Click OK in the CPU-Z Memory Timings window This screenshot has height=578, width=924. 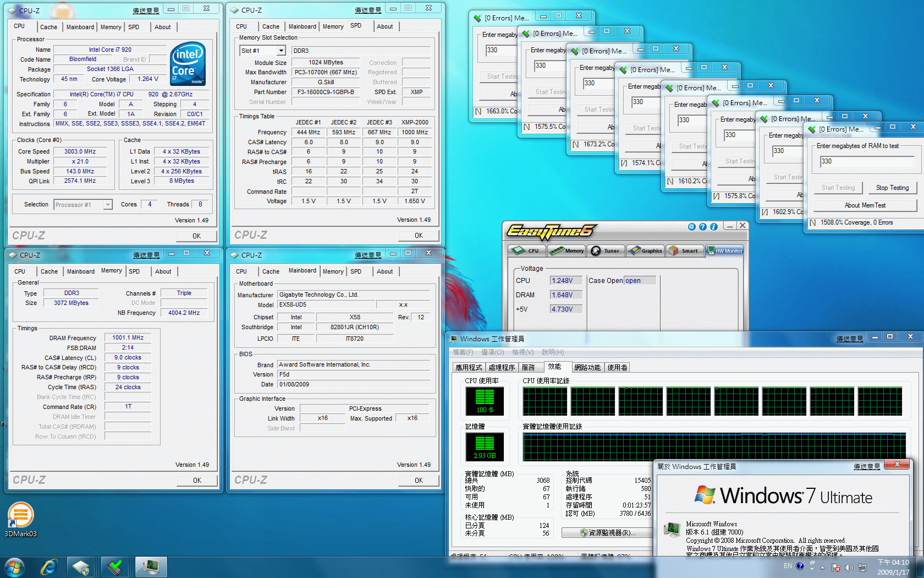tap(197, 481)
